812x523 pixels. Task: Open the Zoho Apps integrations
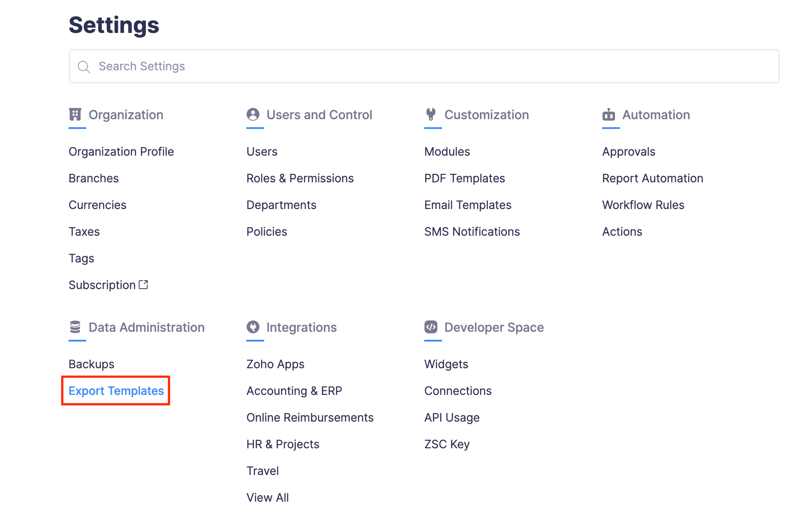(275, 364)
